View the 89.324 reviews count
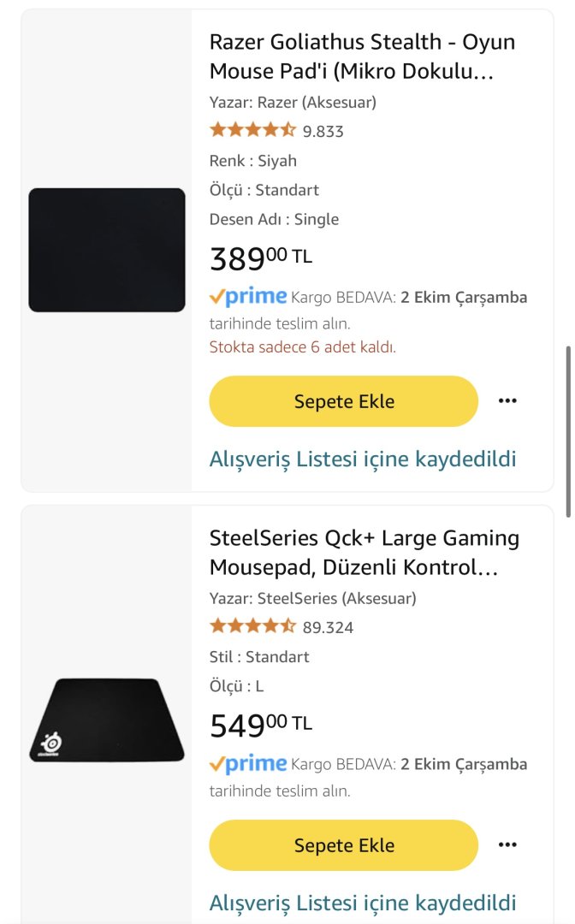This screenshot has height=924, width=575. pyautogui.click(x=328, y=627)
